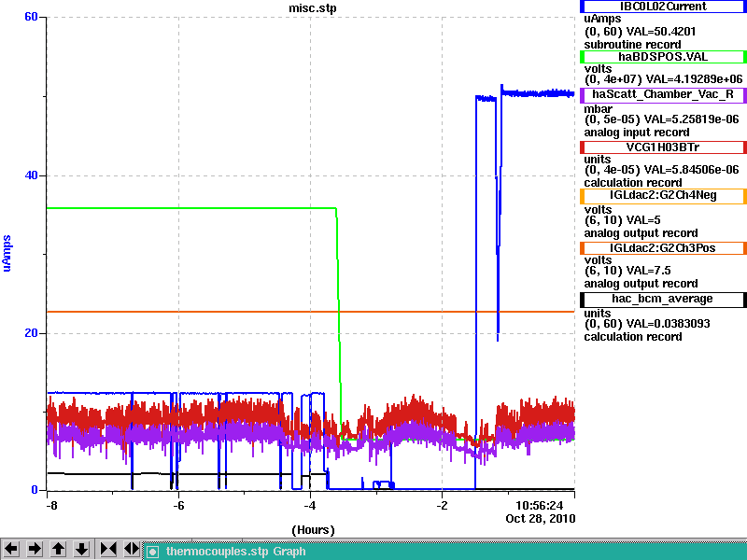Click the 'mbar' units label
Screen dimensions: 747x560
point(598,109)
